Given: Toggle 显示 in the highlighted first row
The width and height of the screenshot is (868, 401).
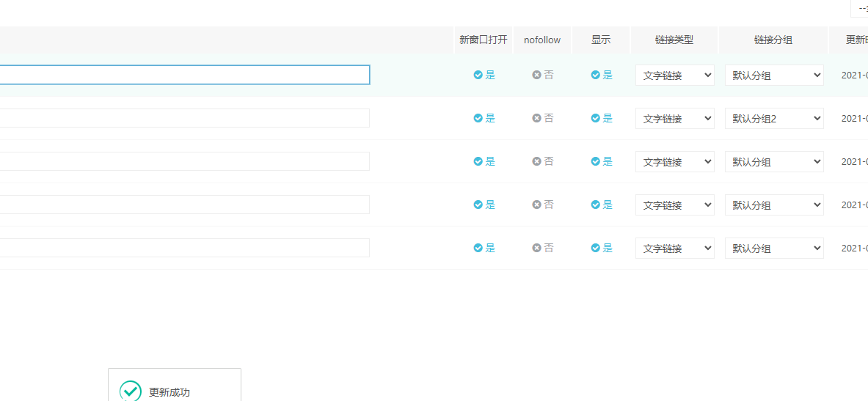Looking at the screenshot, I should pos(602,75).
